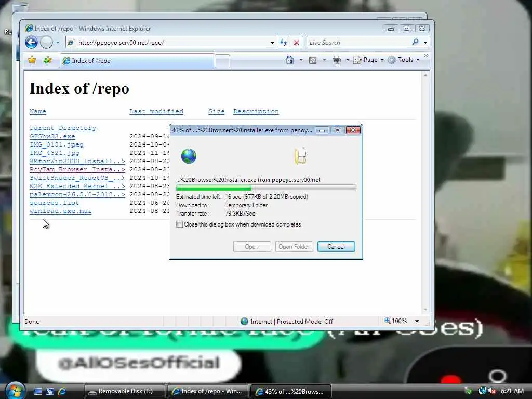
Task: Click the network tray icon
Action: tap(482, 391)
